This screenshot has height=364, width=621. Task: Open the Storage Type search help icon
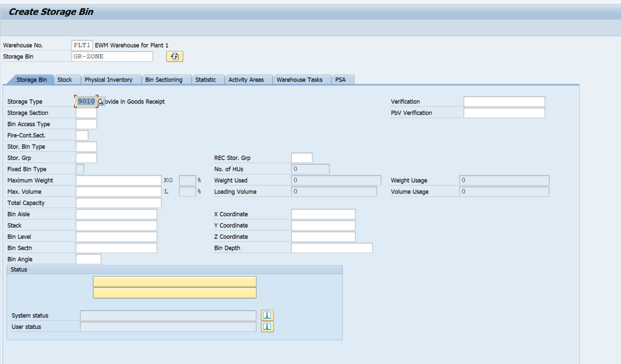coord(101,101)
